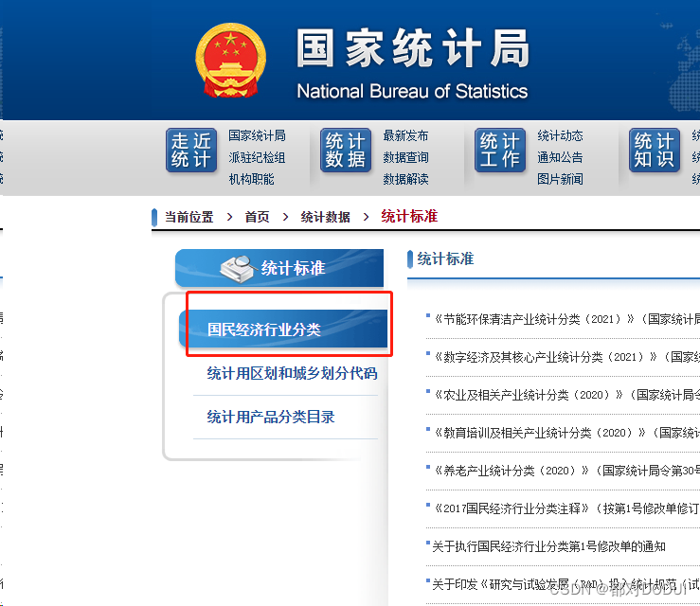This screenshot has width=700, height=606.
Task: Select 统计用区划和城乡划分代码 sidebar item
Action: [x=292, y=373]
